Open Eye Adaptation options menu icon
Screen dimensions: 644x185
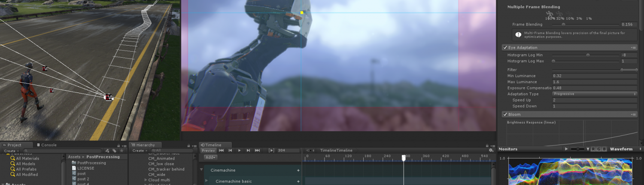(x=633, y=48)
